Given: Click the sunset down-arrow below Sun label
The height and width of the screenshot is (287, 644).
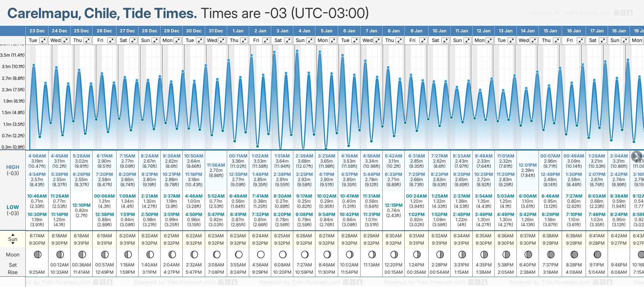Looking at the screenshot, I should coord(13,244).
